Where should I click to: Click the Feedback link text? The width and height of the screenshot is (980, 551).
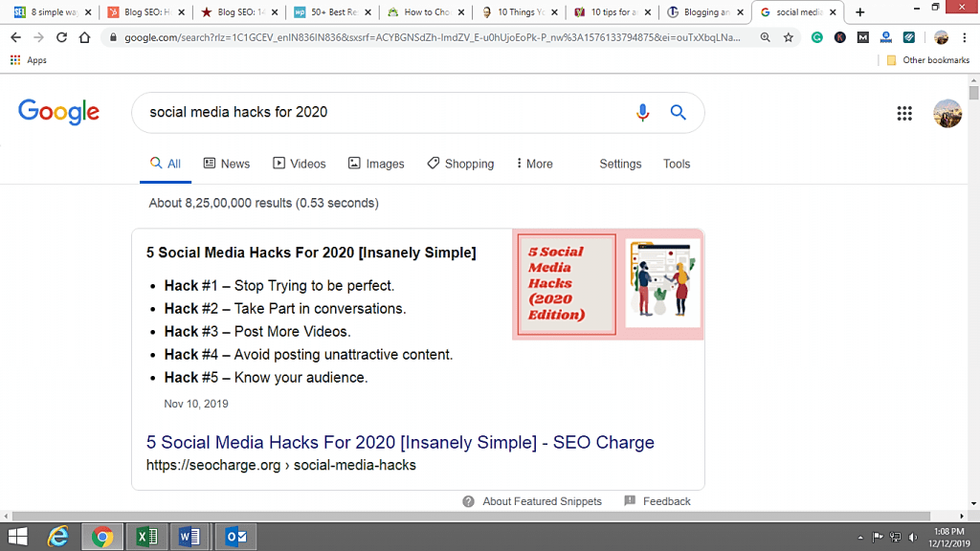pos(666,501)
